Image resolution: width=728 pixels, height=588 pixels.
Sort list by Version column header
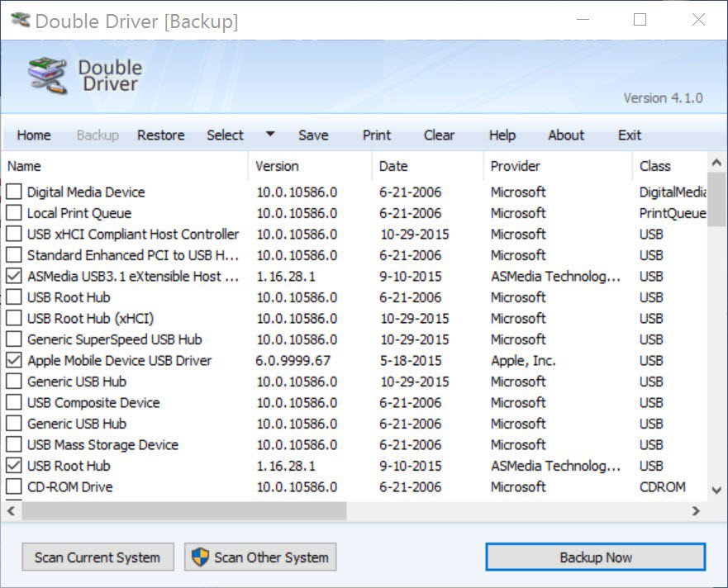point(310,166)
